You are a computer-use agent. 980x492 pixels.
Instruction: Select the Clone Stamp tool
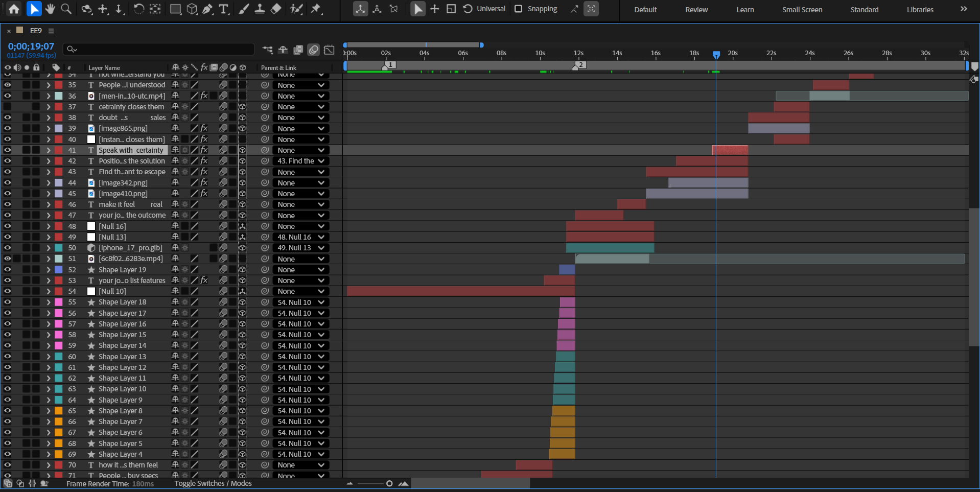260,9
